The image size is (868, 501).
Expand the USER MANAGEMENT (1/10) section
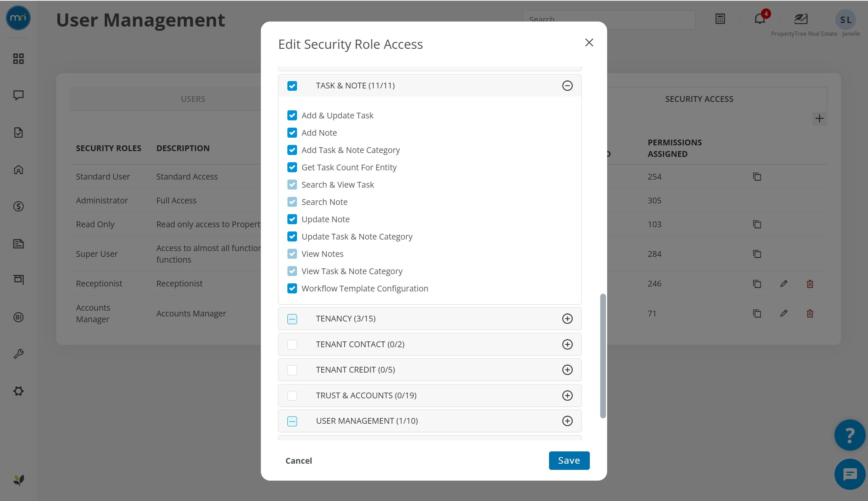pyautogui.click(x=567, y=421)
